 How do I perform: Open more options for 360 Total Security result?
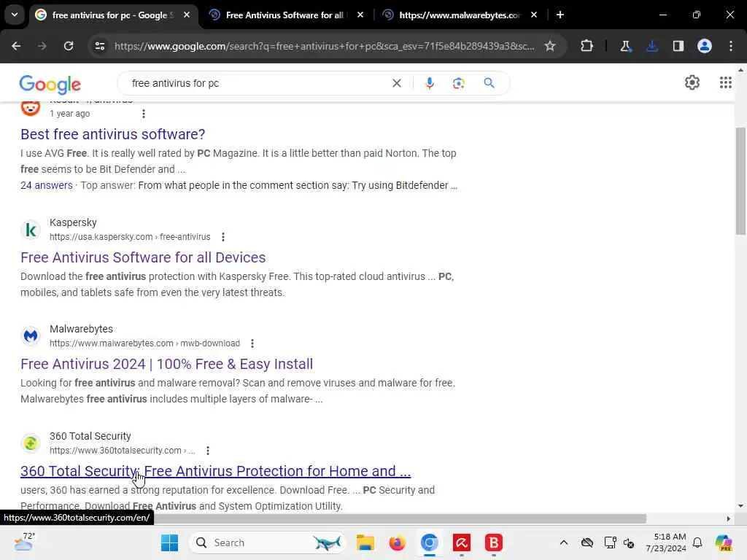(208, 451)
